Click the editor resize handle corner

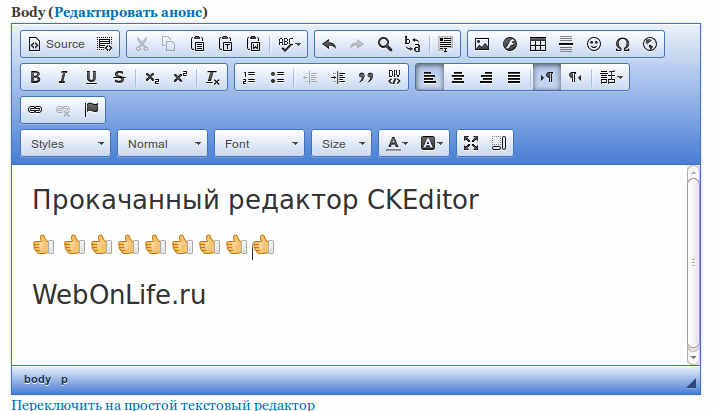(x=692, y=383)
